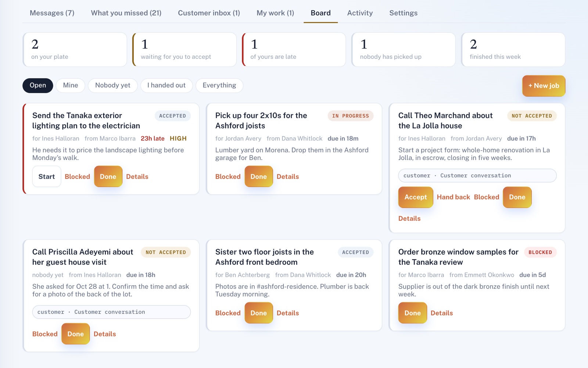This screenshot has width=588, height=368.
Task: Click the waiting for you to accept card
Action: [x=184, y=50]
